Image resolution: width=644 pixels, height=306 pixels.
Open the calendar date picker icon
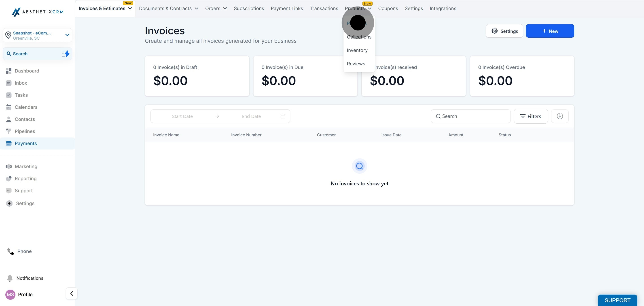tap(283, 116)
